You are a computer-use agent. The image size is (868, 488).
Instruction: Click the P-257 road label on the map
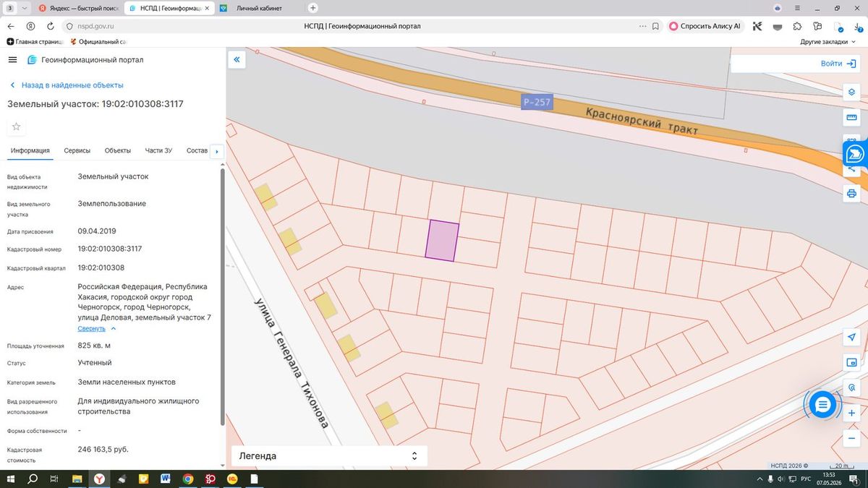(x=537, y=102)
